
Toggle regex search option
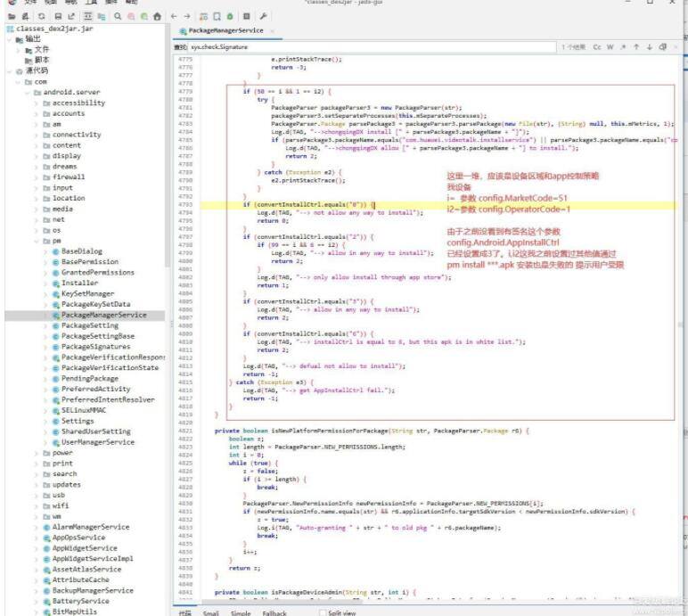(x=623, y=47)
